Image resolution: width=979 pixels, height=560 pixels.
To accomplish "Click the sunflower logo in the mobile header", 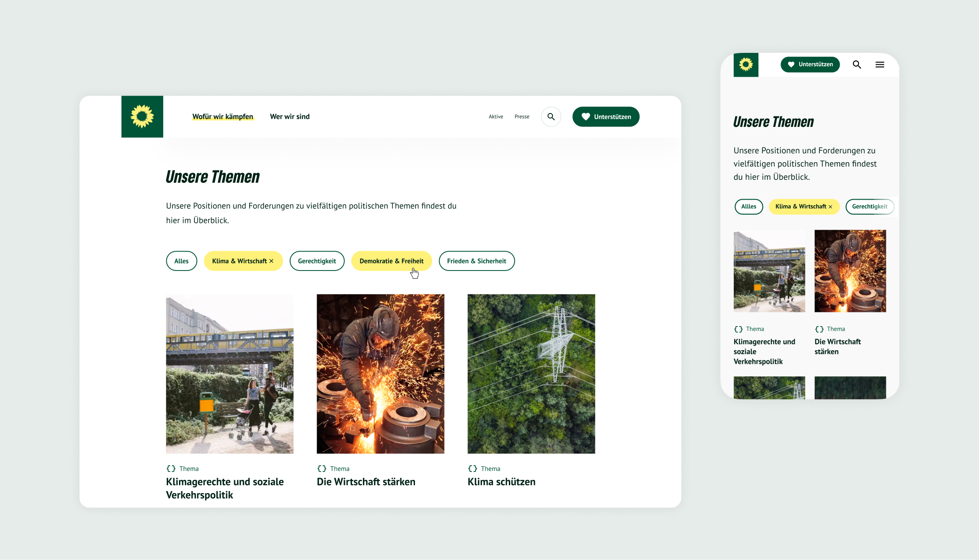I will (x=746, y=65).
